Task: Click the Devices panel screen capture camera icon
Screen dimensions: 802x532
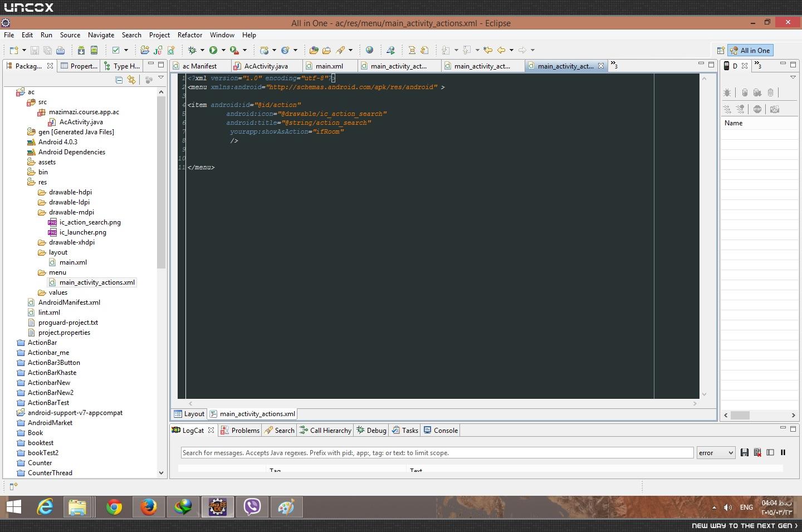Action: 775,109
